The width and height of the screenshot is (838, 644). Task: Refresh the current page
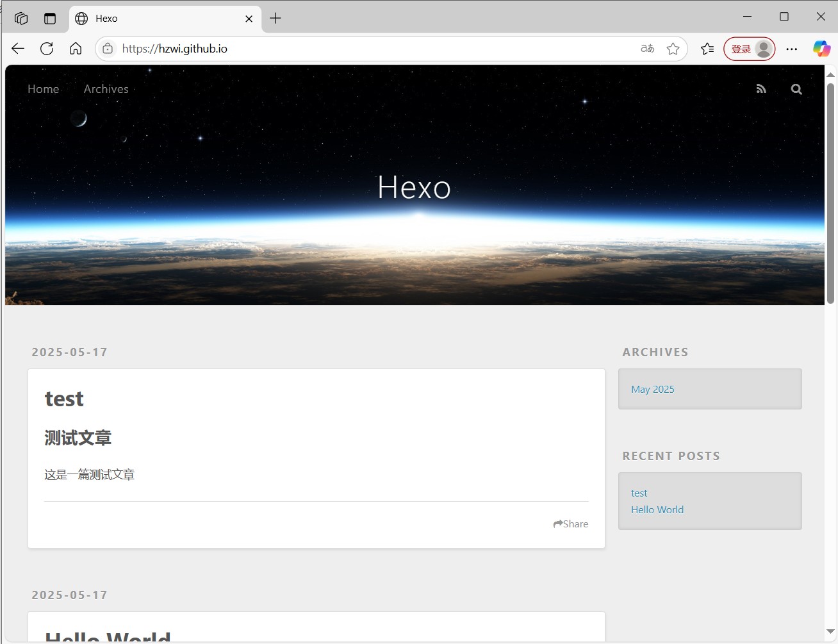pos(47,49)
